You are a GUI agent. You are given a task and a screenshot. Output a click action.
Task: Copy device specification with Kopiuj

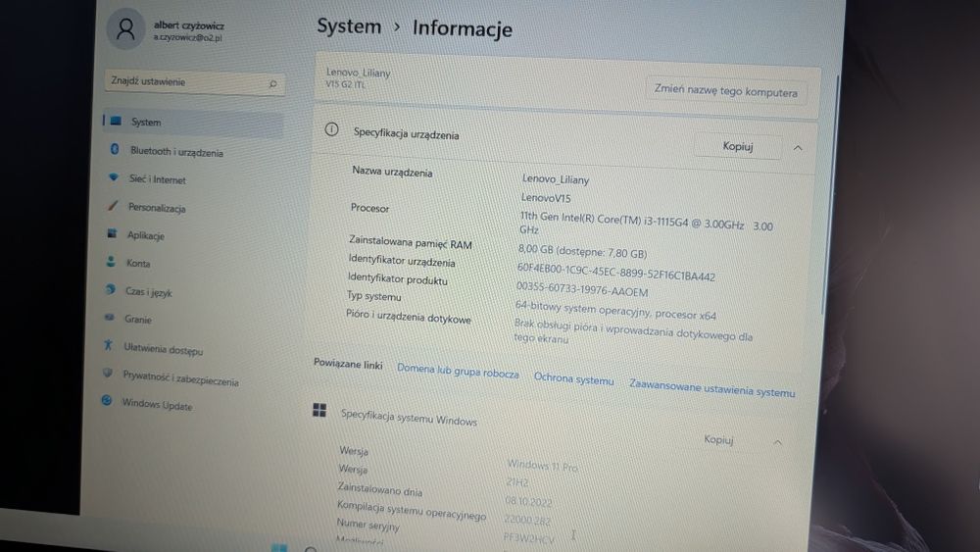(x=738, y=146)
